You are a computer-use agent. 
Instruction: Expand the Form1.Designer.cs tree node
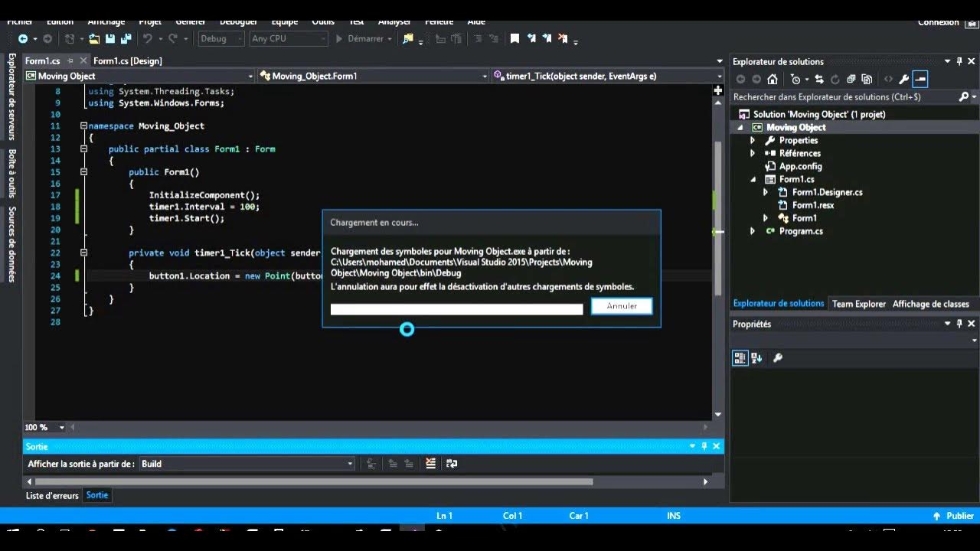click(766, 192)
